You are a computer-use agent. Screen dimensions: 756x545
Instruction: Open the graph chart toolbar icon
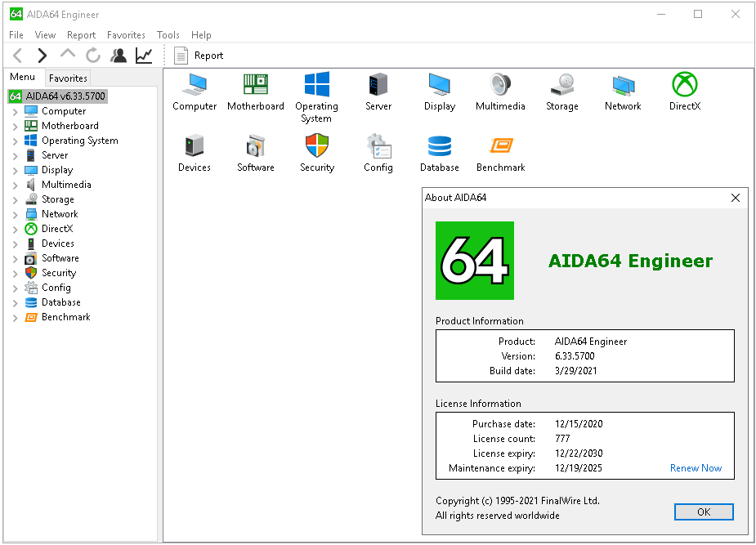(x=144, y=56)
